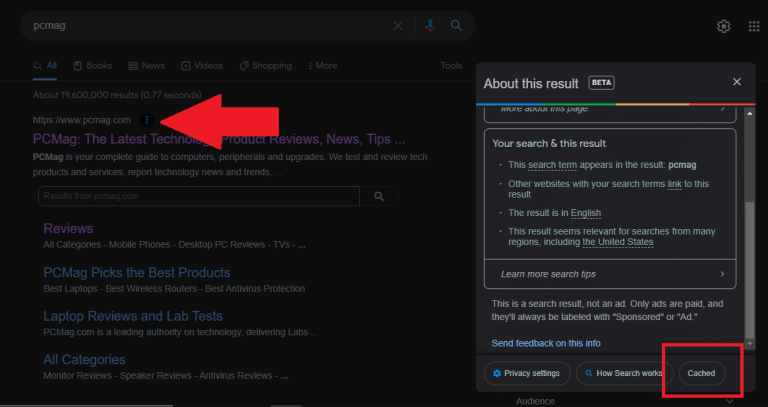Click the United States region link
This screenshot has height=407, width=768.
tap(618, 242)
